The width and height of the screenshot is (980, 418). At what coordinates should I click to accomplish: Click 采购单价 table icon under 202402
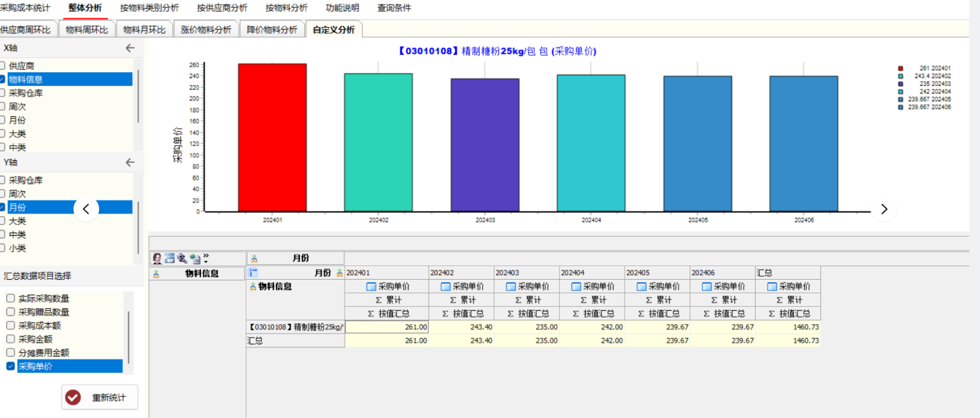click(x=446, y=287)
